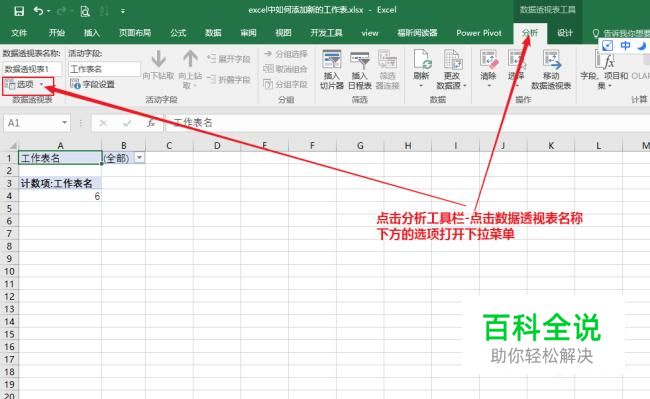Image resolution: width=650 pixels, height=399 pixels.
Task: Click the IME 中 language indicator
Action: [625, 46]
